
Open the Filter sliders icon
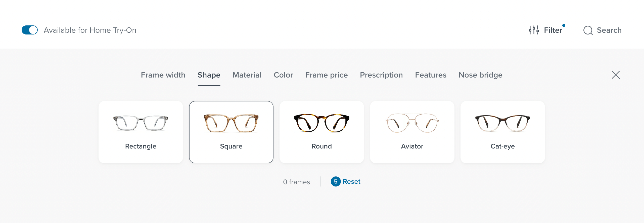coord(534,30)
